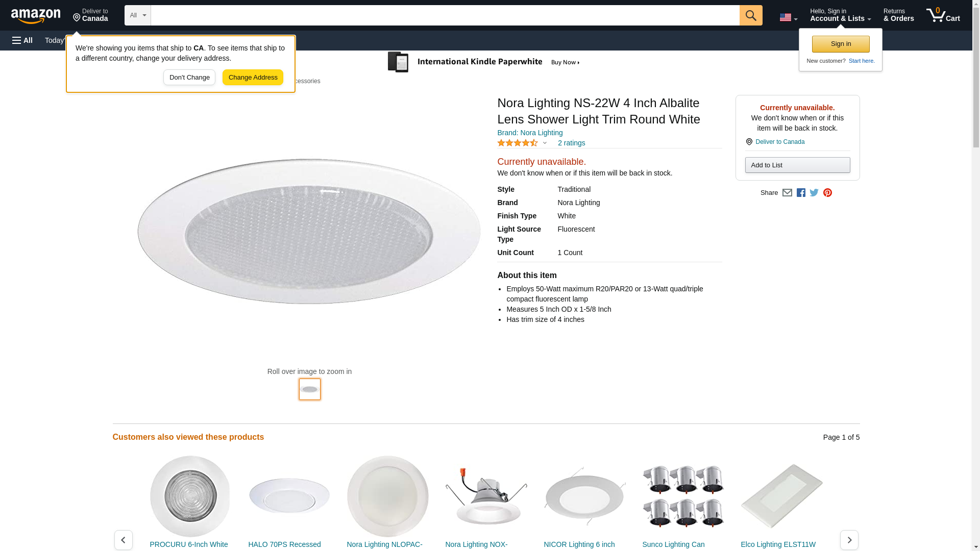
Task: Select the product image thumbnail
Action: click(310, 389)
